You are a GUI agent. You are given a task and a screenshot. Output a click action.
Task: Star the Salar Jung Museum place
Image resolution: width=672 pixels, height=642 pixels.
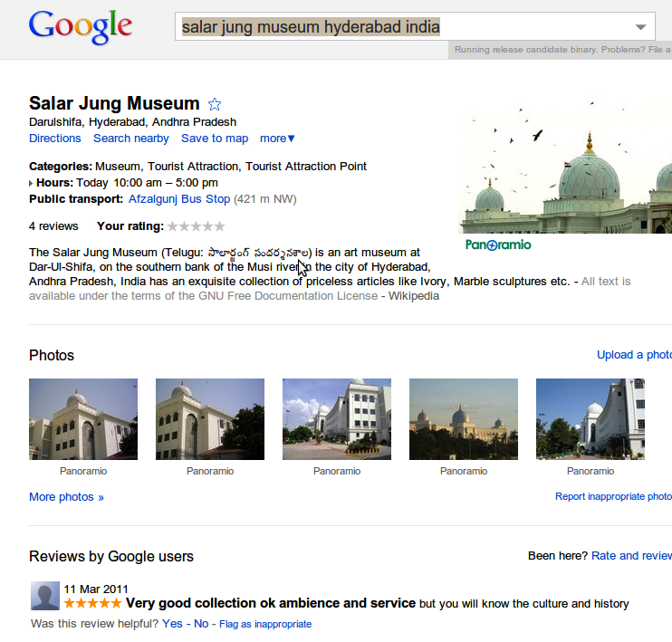pos(215,104)
